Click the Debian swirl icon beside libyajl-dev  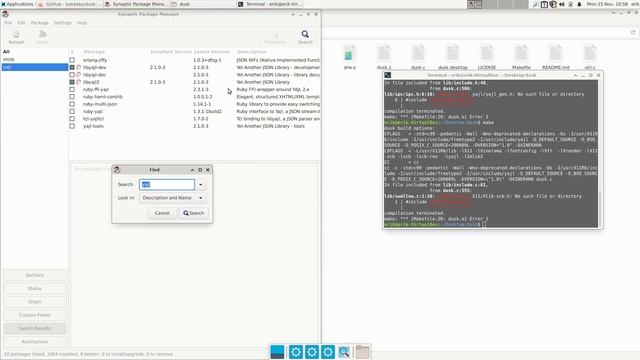[79, 67]
